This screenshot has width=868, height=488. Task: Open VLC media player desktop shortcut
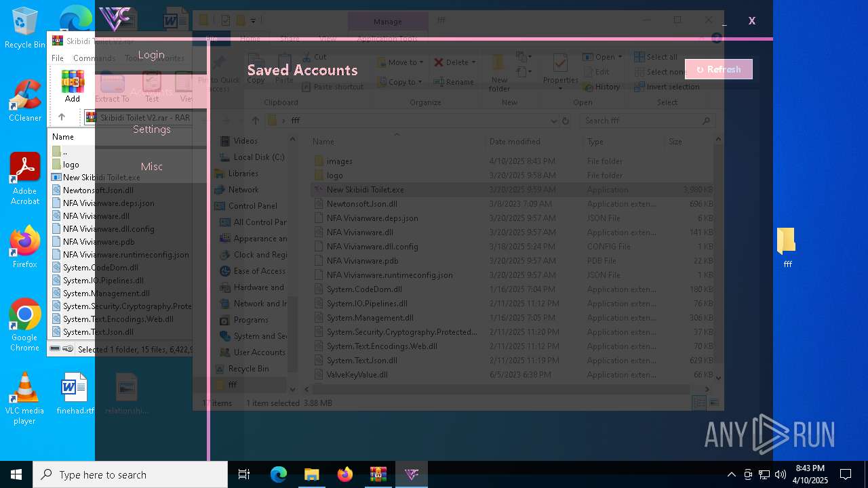click(25, 399)
